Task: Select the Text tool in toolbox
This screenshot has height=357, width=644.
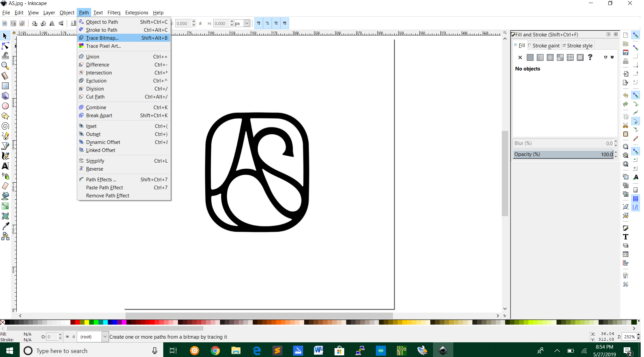Action: coord(5,166)
